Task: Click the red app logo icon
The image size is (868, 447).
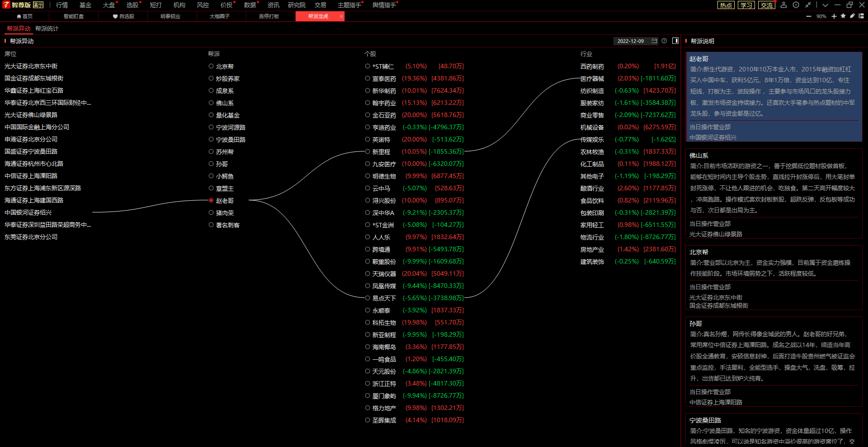Action: 6,5
